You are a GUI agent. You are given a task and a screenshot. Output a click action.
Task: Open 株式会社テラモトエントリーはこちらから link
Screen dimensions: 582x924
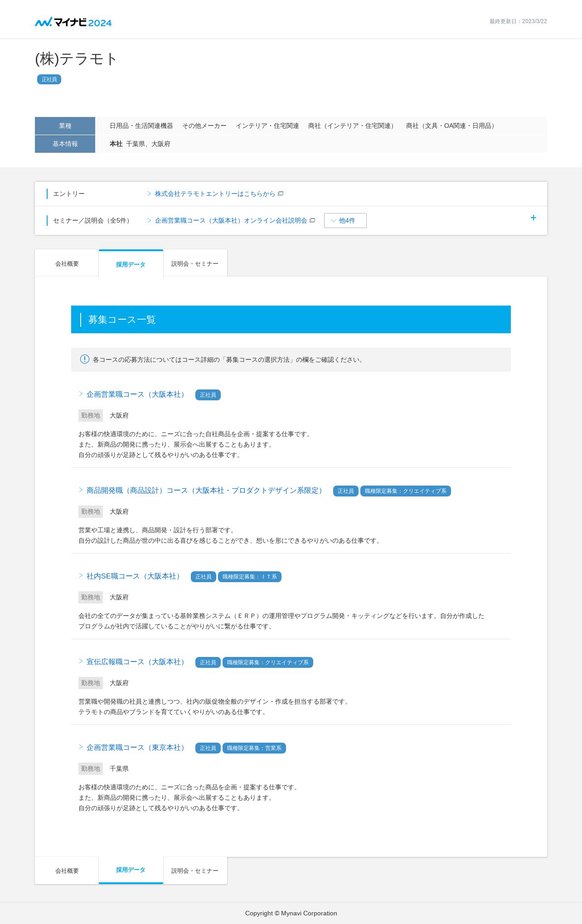215,194
